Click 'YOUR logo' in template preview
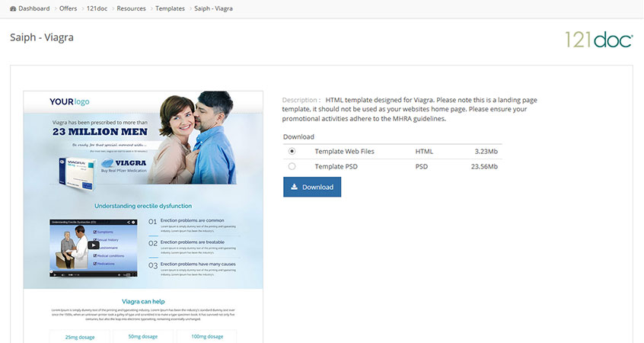This screenshot has width=644, height=343. coord(69,101)
